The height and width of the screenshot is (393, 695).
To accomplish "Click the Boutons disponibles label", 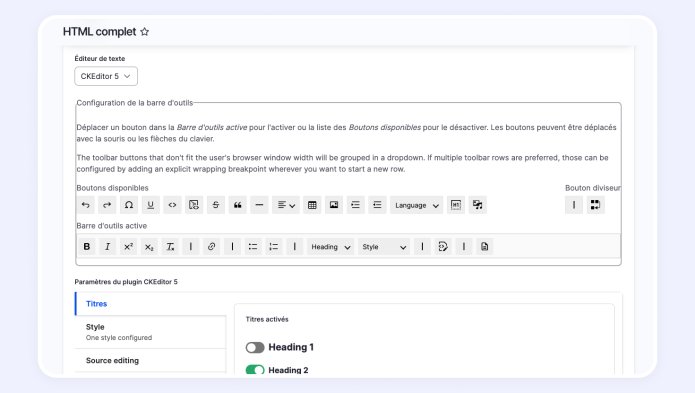I will tap(112, 188).
